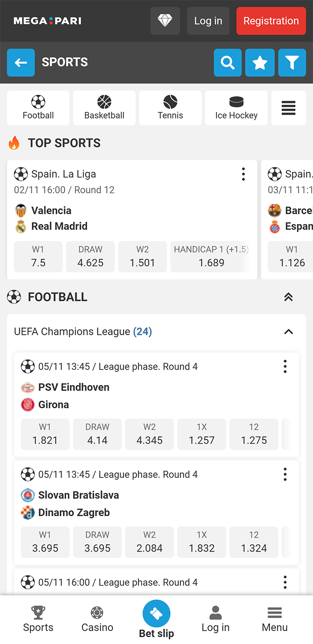Expand the all sports list menu
The height and width of the screenshot is (644, 313).
(x=288, y=108)
